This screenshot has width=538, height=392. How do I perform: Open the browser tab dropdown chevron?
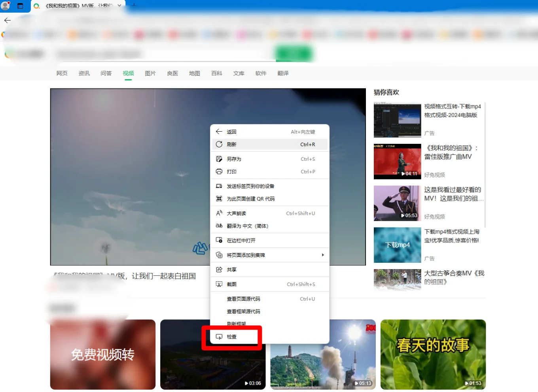(119, 6)
